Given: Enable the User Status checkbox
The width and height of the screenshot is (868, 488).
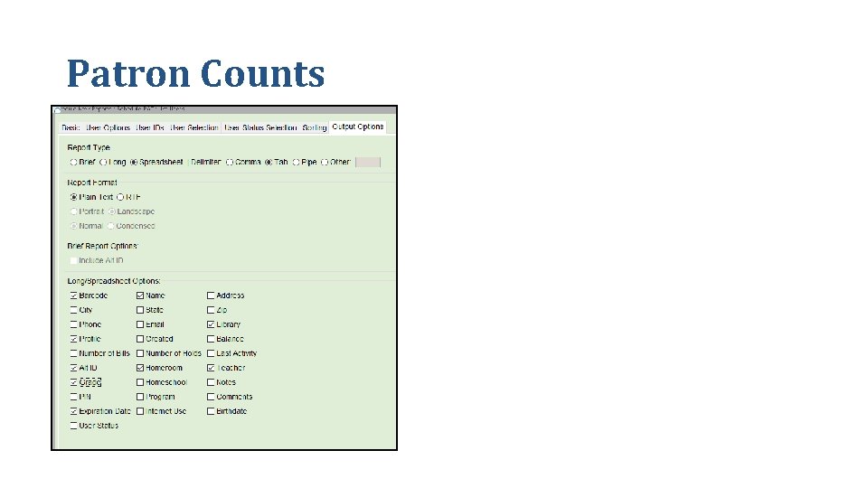Looking at the screenshot, I should 73,426.
